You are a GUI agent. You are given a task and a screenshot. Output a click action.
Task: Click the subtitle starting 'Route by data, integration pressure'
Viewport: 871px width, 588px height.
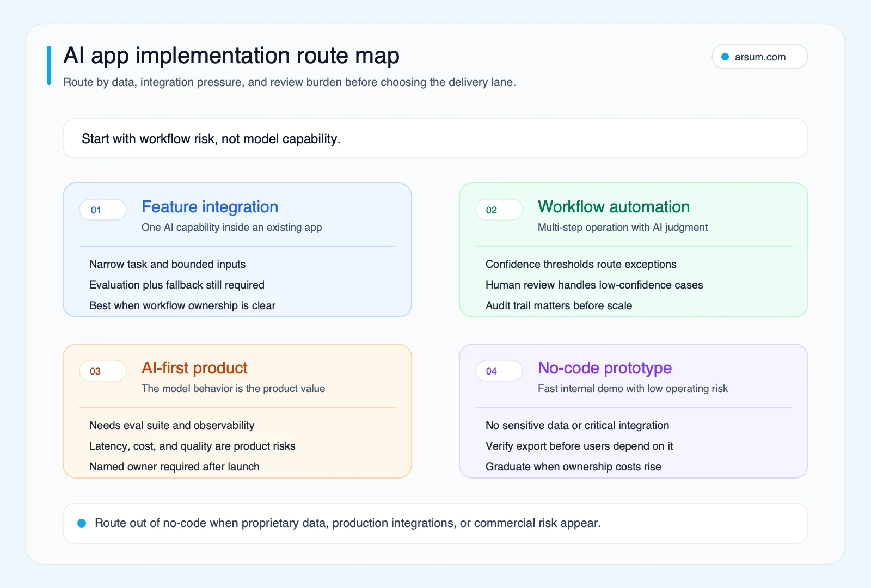click(x=290, y=82)
